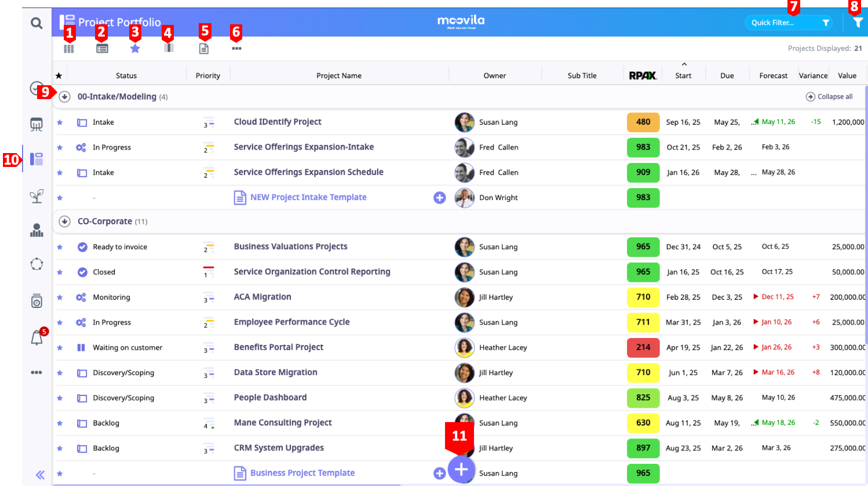Toggle favorite star for ACA Migration
This screenshot has width=868, height=487.
click(x=60, y=297)
